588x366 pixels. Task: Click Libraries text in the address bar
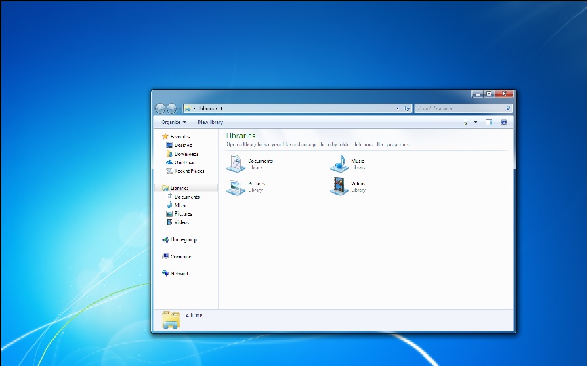[208, 108]
